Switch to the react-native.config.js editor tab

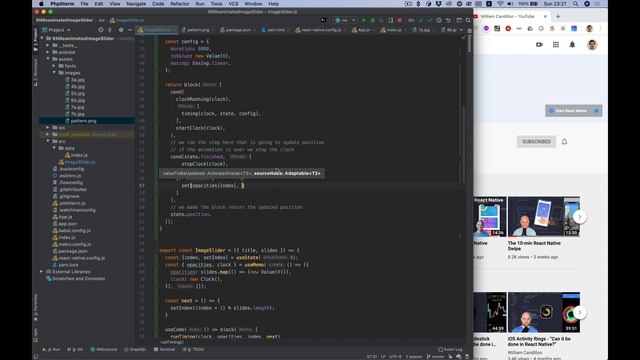point(320,30)
